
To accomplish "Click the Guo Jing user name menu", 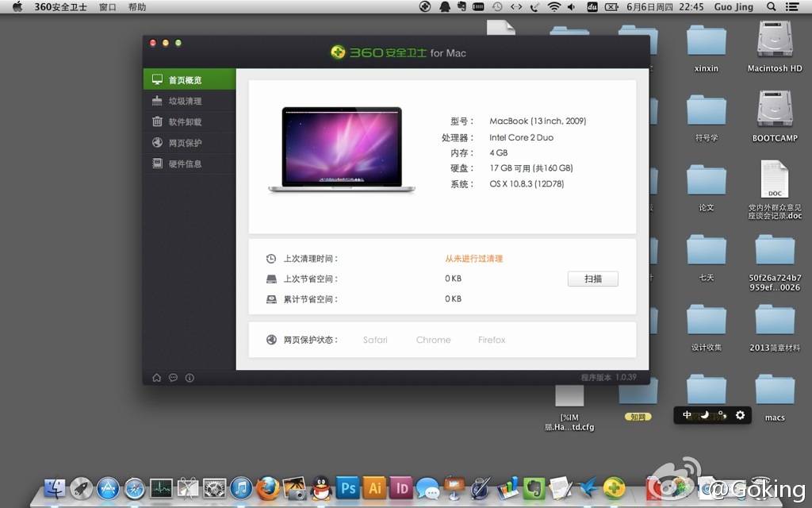I will (x=733, y=6).
